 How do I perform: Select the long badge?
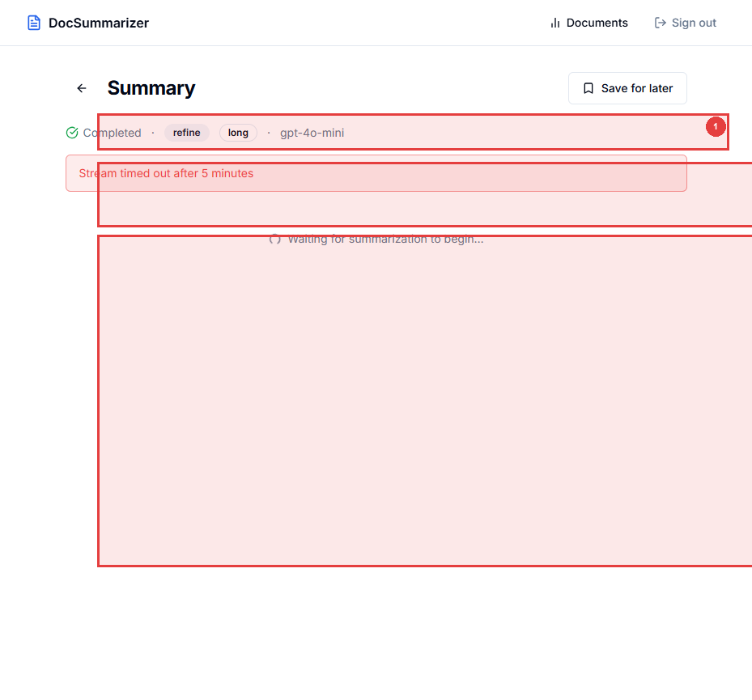tap(238, 133)
